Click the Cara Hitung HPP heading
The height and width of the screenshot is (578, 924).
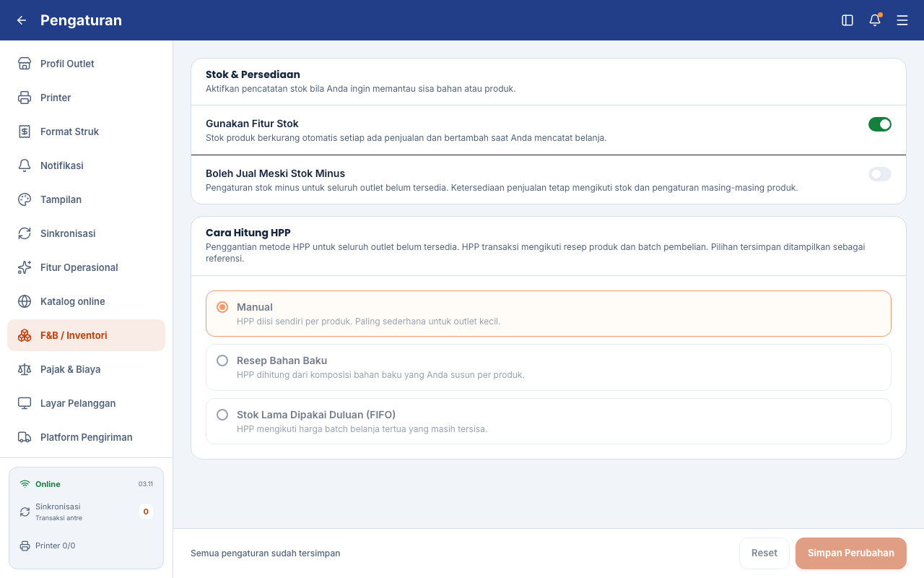click(248, 233)
